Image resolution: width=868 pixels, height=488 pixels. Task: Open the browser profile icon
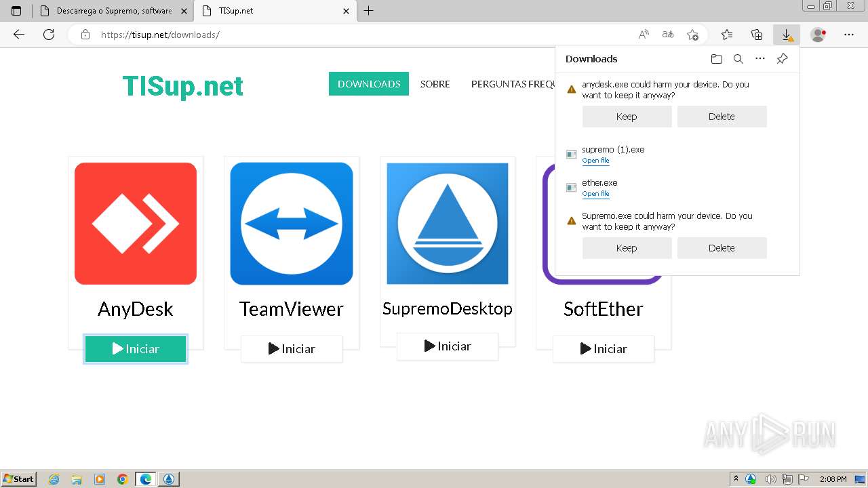coord(818,35)
